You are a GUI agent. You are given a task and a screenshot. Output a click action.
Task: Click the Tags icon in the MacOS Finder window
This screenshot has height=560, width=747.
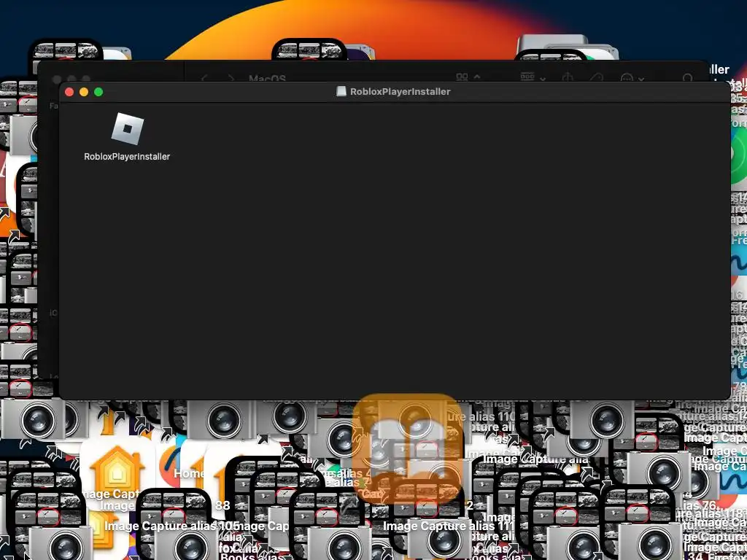(x=595, y=77)
